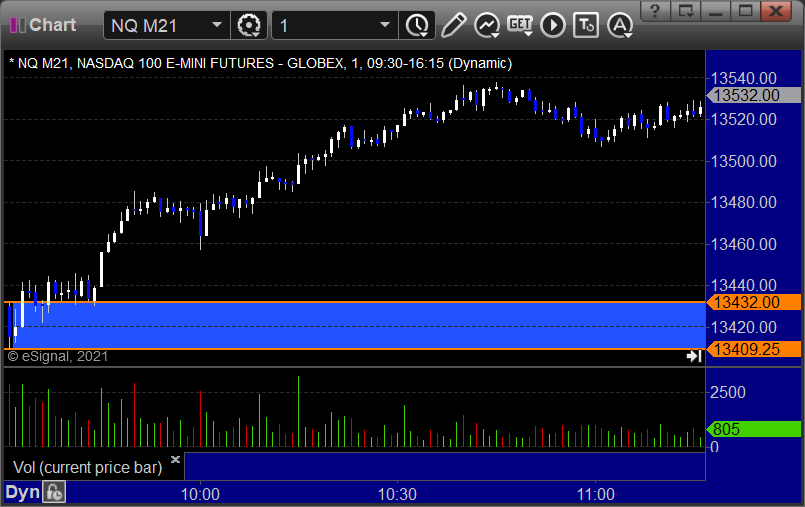Screen dimensions: 805x507
Task: Start bar replay play button
Action: (x=552, y=25)
